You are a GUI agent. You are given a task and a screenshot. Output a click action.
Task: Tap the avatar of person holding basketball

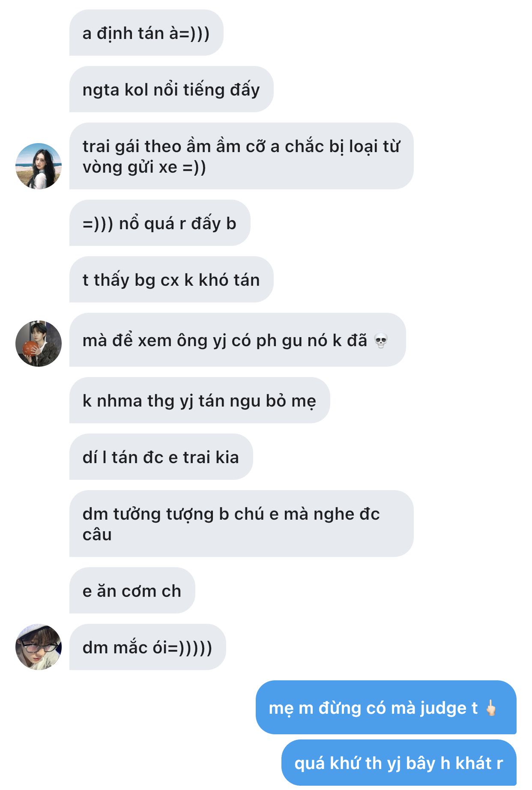pyautogui.click(x=39, y=344)
